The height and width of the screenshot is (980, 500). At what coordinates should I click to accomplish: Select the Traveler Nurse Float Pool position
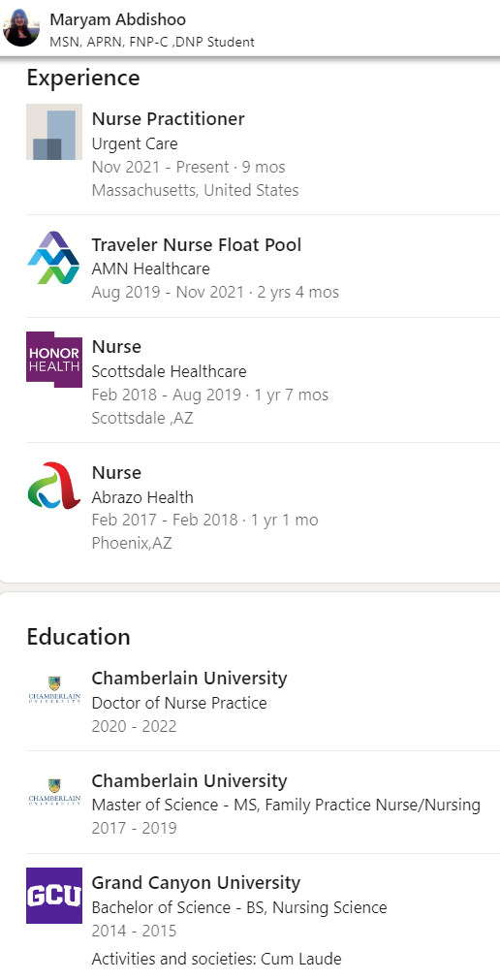[197, 245]
